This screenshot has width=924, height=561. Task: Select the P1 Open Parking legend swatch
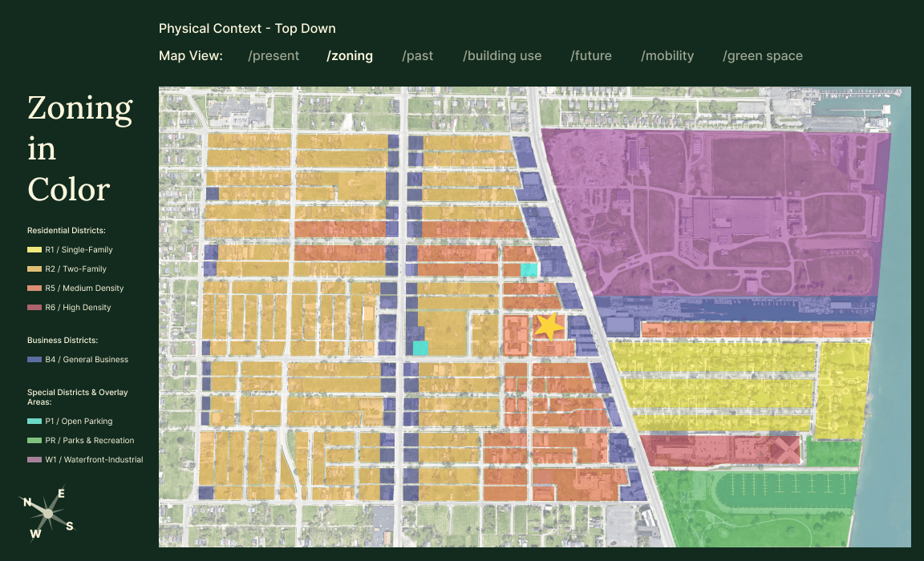(33, 421)
